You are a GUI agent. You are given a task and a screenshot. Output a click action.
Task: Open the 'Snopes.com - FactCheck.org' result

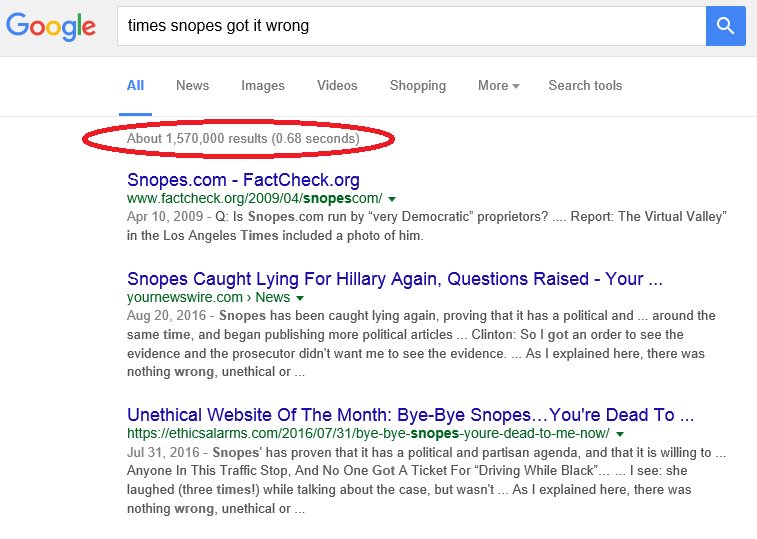[243, 180]
